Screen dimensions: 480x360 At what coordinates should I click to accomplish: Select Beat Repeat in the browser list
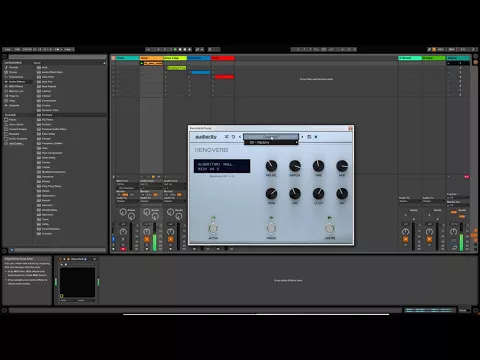coord(46,86)
